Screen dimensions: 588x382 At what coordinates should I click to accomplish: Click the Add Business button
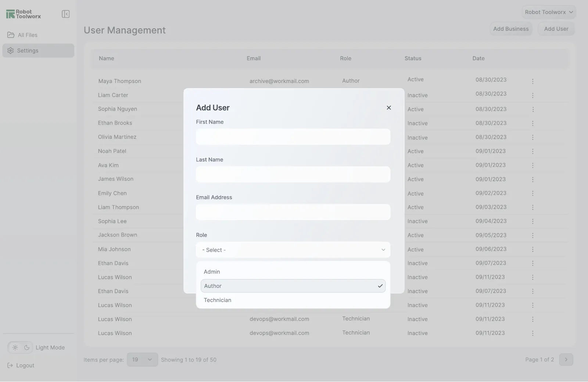click(511, 29)
